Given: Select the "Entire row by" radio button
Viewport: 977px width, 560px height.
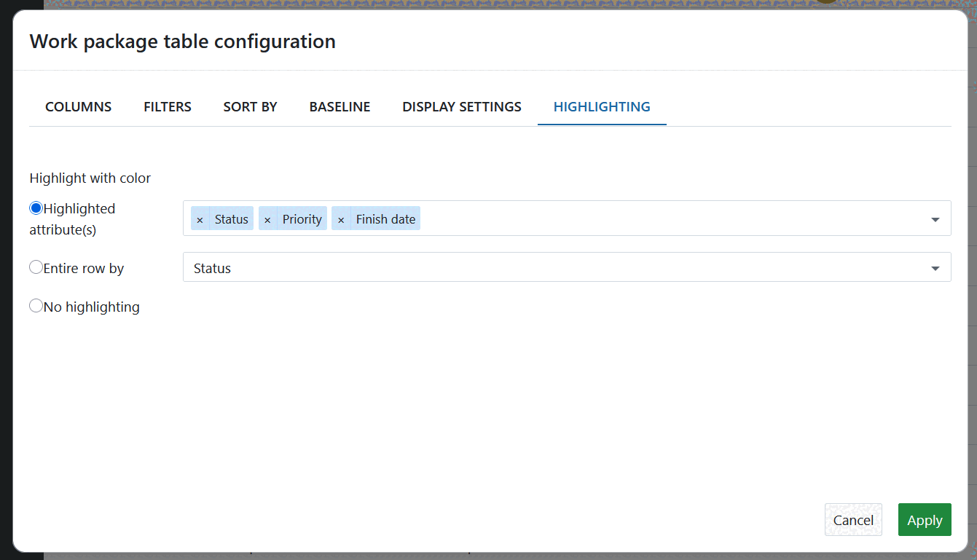Looking at the screenshot, I should coord(36,267).
